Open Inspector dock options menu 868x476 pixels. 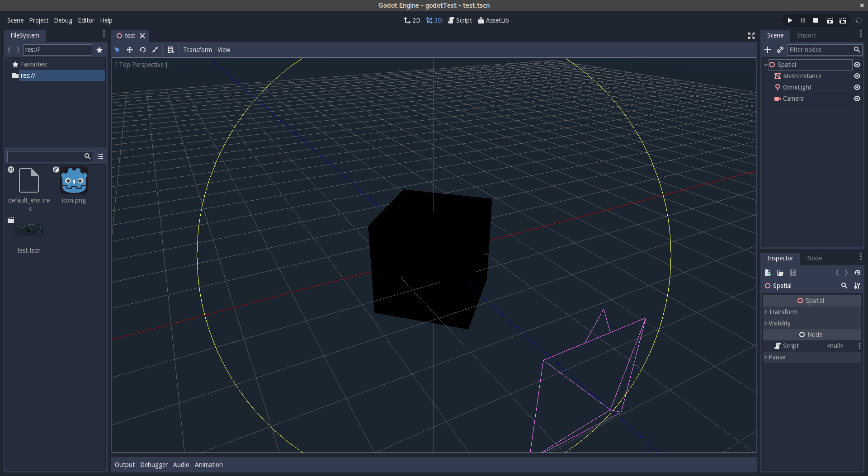click(860, 257)
